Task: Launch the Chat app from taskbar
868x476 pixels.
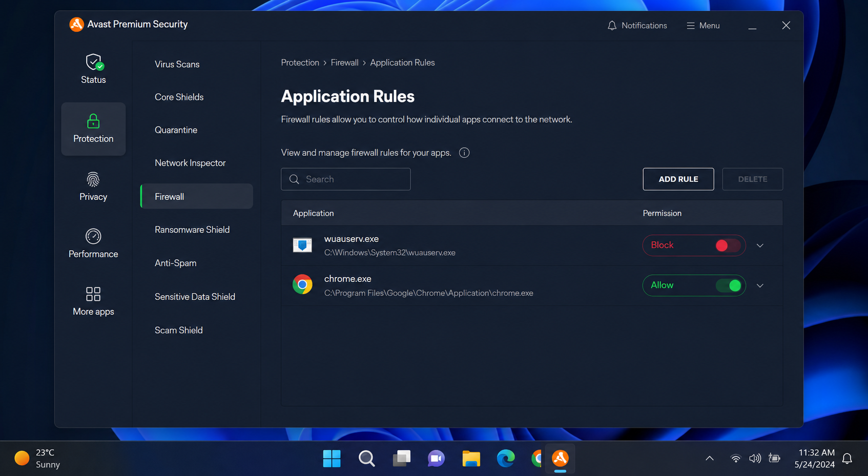Action: click(x=436, y=459)
